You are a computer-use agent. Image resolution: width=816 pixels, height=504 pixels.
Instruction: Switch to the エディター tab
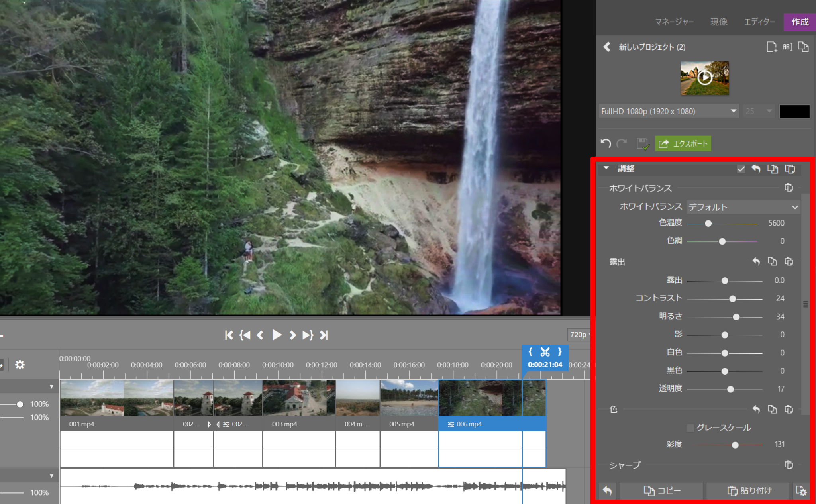(x=759, y=22)
